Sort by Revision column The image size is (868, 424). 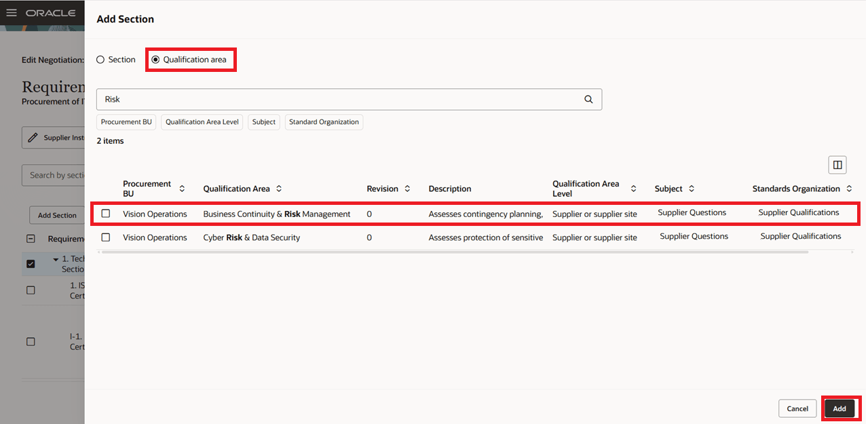point(407,189)
